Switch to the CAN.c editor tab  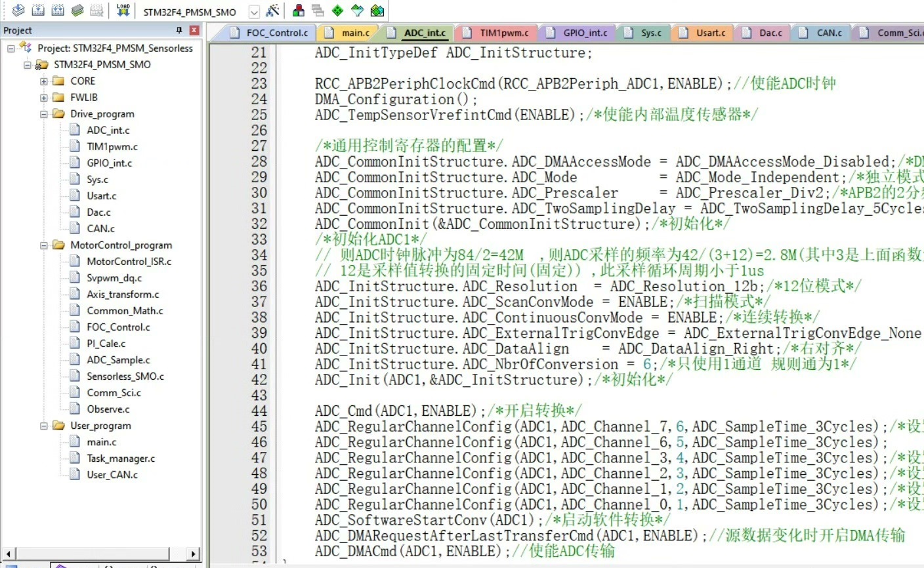click(x=822, y=33)
